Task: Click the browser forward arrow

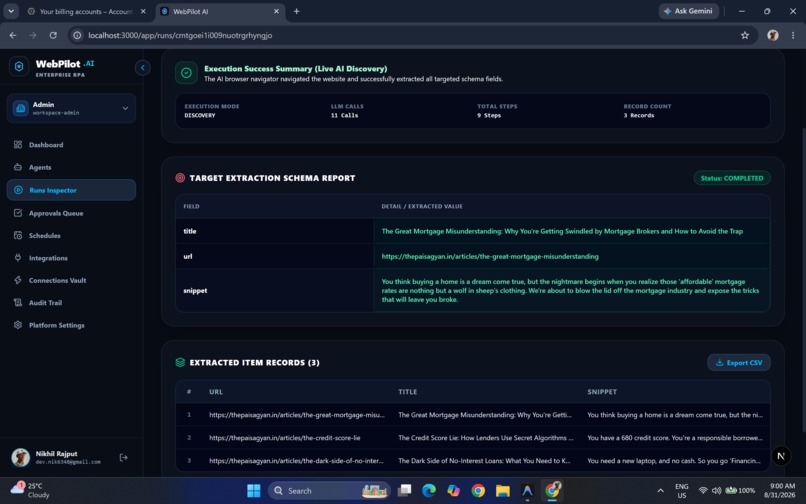Action: pos(33,35)
